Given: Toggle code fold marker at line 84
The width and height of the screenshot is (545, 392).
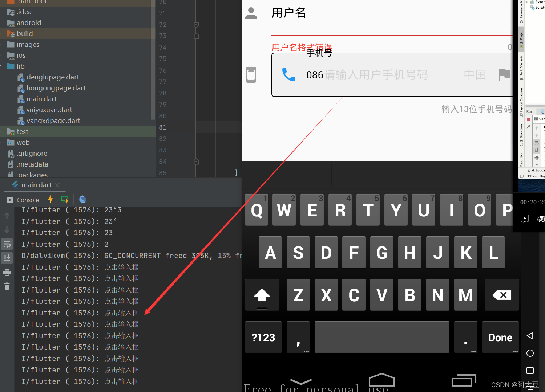Looking at the screenshot, I should click(x=196, y=162).
